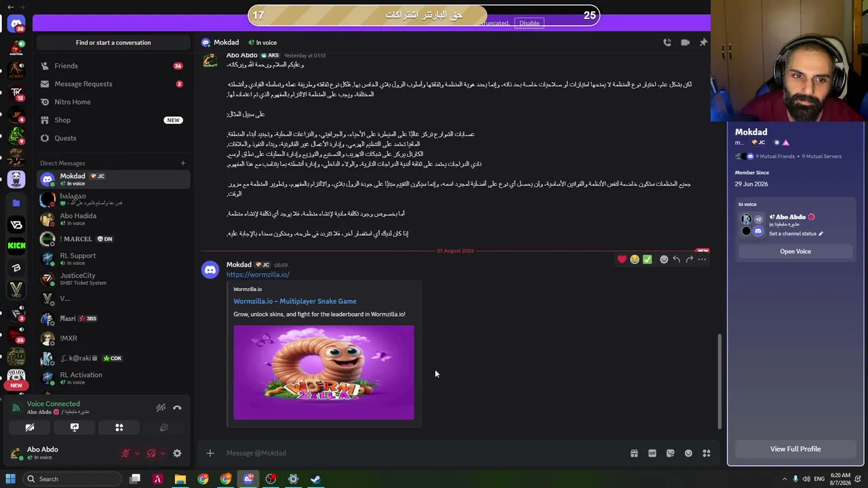Unmute your microphone
The width and height of the screenshot is (868, 488).
(125, 453)
